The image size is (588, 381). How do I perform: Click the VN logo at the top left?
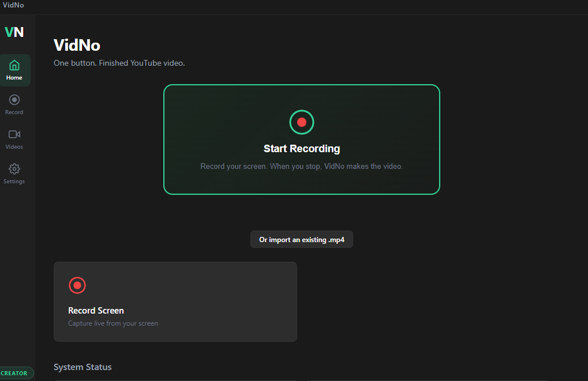click(x=13, y=32)
